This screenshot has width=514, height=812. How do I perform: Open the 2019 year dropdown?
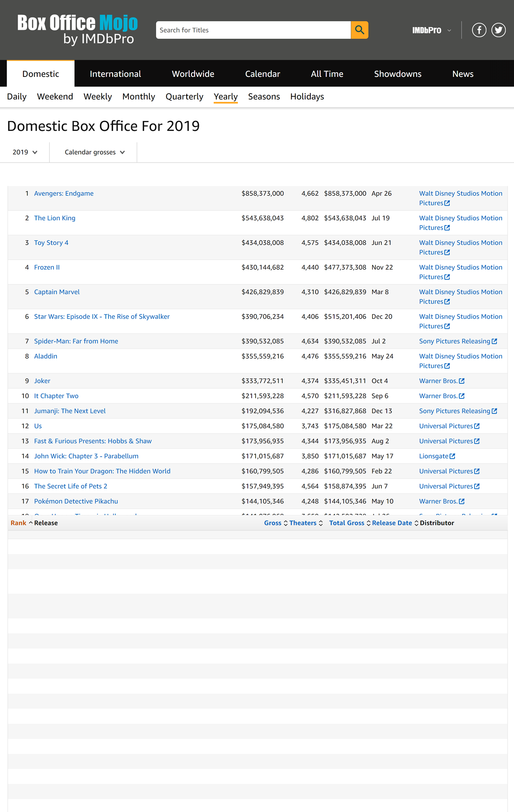click(25, 152)
